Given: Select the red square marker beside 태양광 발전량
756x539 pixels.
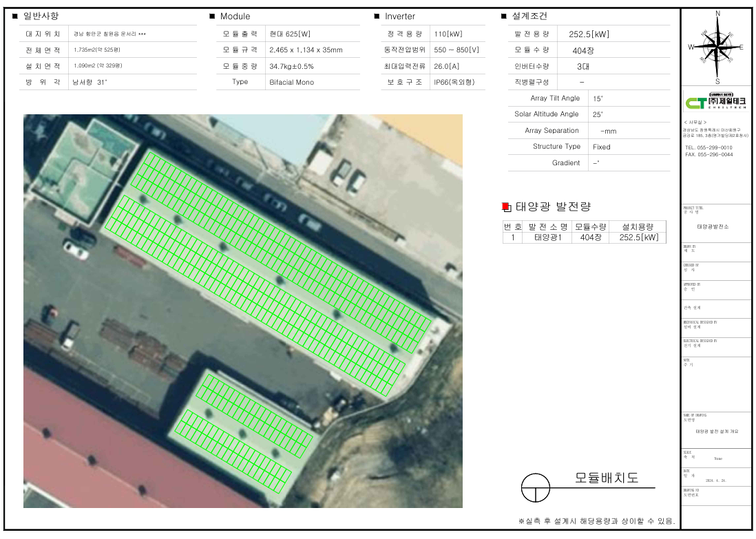Looking at the screenshot, I should pos(506,207).
